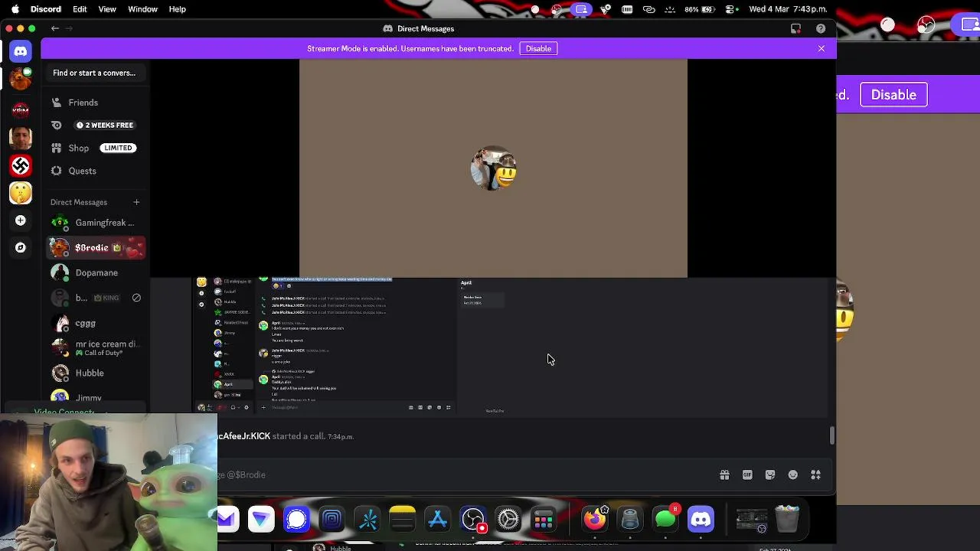This screenshot has width=980, height=551.
Task: Open App Store from the dock
Action: [437, 520]
